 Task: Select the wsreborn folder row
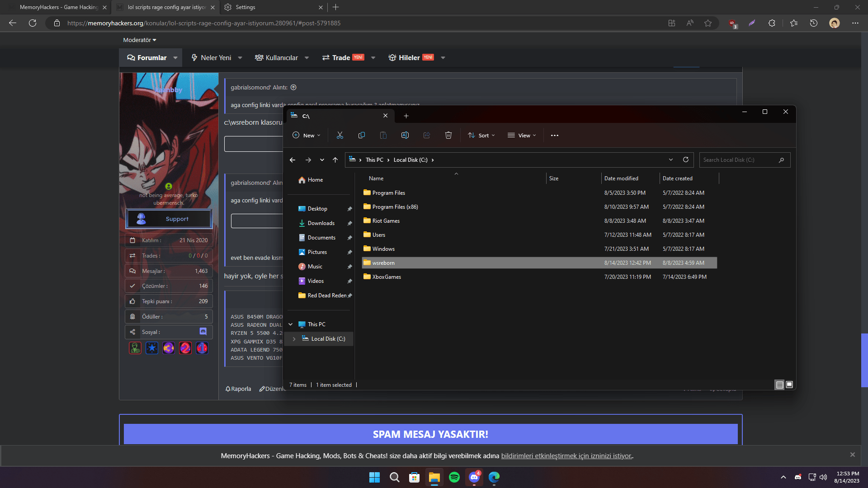pos(539,263)
